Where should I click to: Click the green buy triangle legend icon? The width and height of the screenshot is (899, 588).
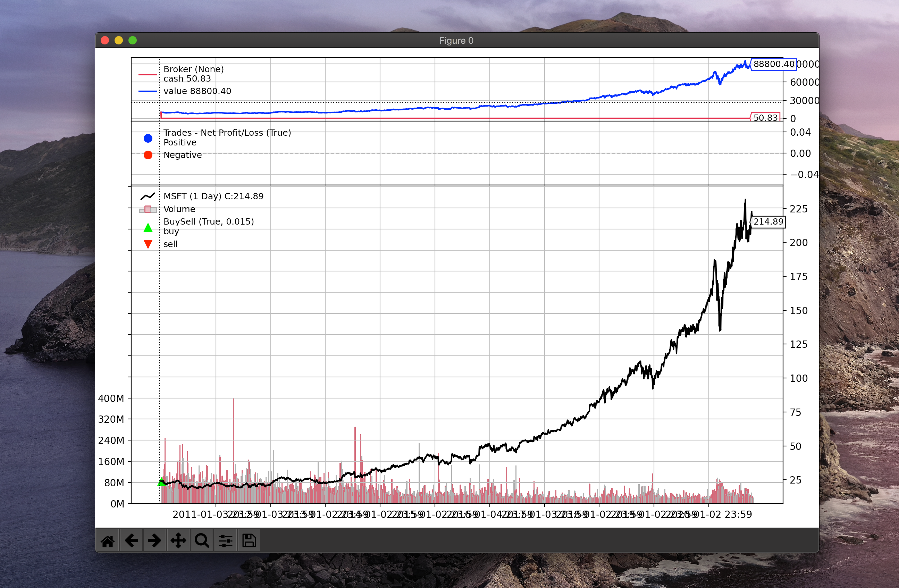pyautogui.click(x=148, y=227)
